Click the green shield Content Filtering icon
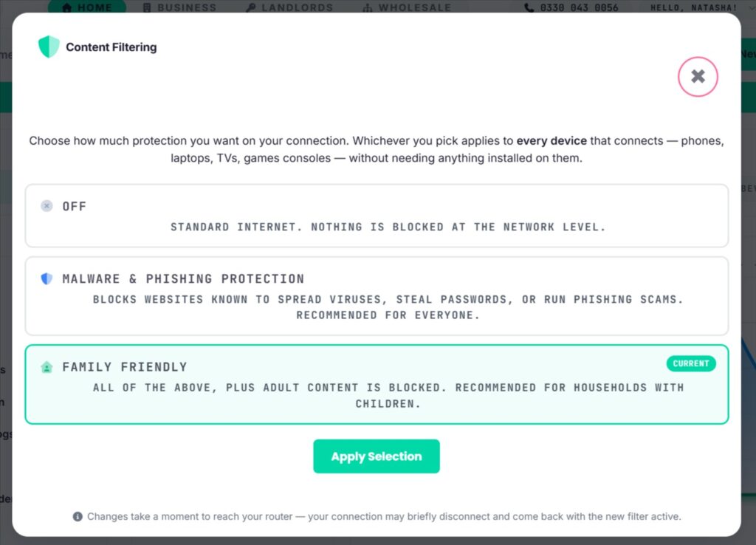The width and height of the screenshot is (756, 545). tap(49, 47)
